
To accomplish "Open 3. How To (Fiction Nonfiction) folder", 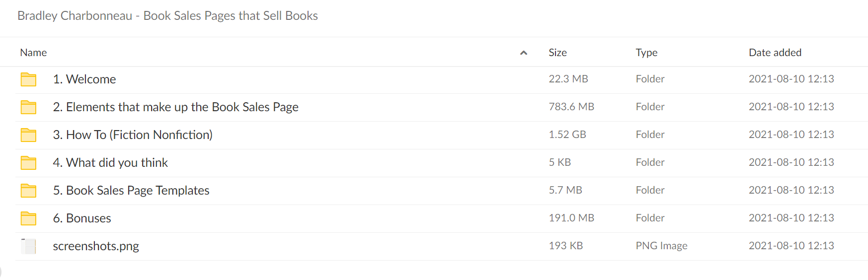I will point(133,135).
